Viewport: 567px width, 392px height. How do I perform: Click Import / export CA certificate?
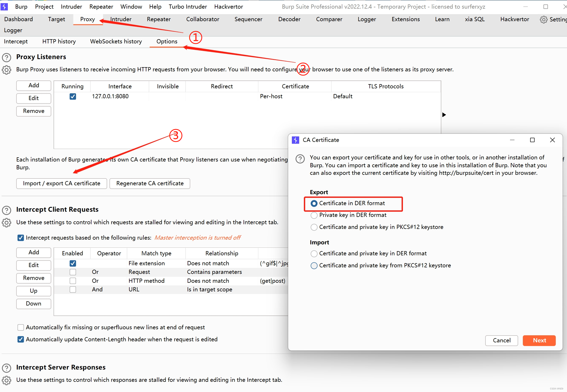coord(62,183)
